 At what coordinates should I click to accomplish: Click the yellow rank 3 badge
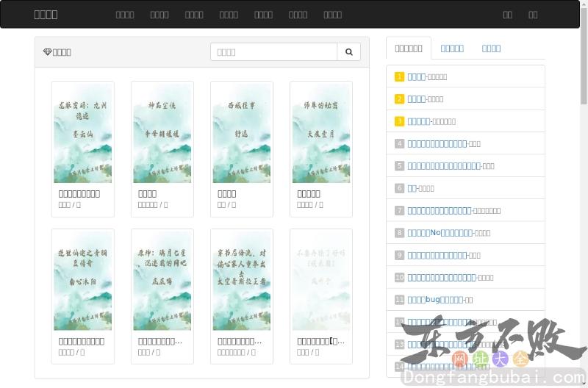click(x=399, y=121)
